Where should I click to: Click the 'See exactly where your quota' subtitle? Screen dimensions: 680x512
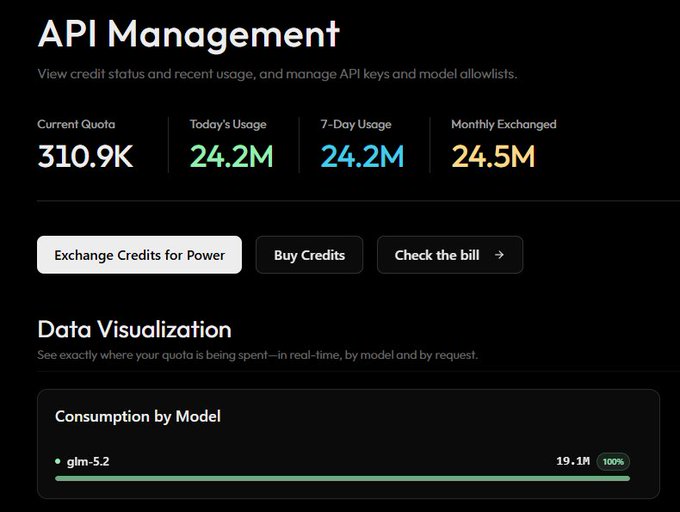[x=258, y=355]
